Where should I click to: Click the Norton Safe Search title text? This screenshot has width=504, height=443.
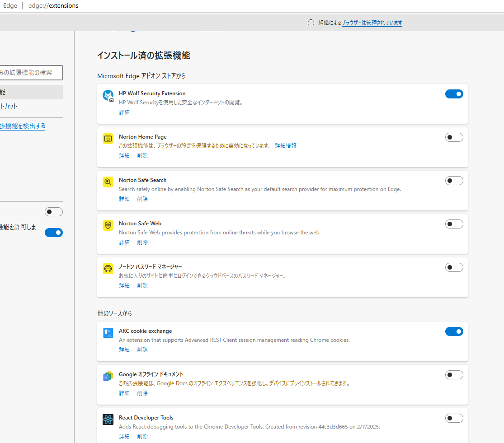click(x=143, y=180)
